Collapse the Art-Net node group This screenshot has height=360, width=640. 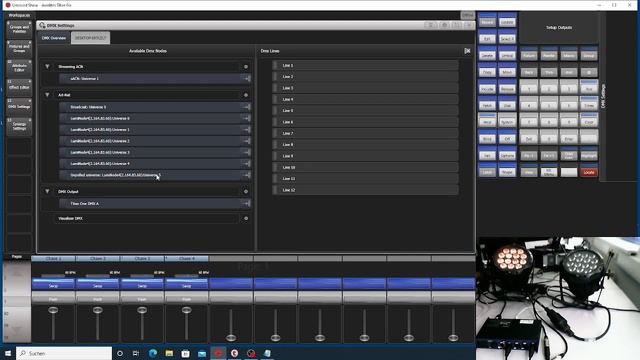click(x=47, y=95)
